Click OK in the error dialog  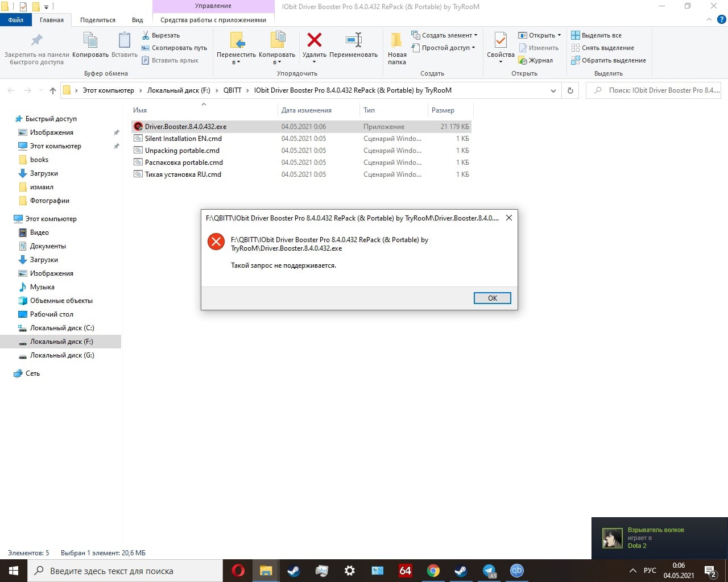(493, 298)
